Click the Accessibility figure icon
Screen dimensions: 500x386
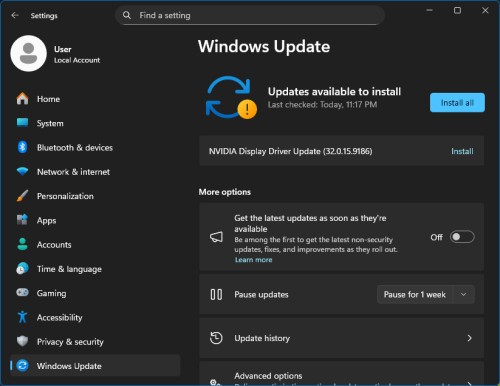click(22, 317)
